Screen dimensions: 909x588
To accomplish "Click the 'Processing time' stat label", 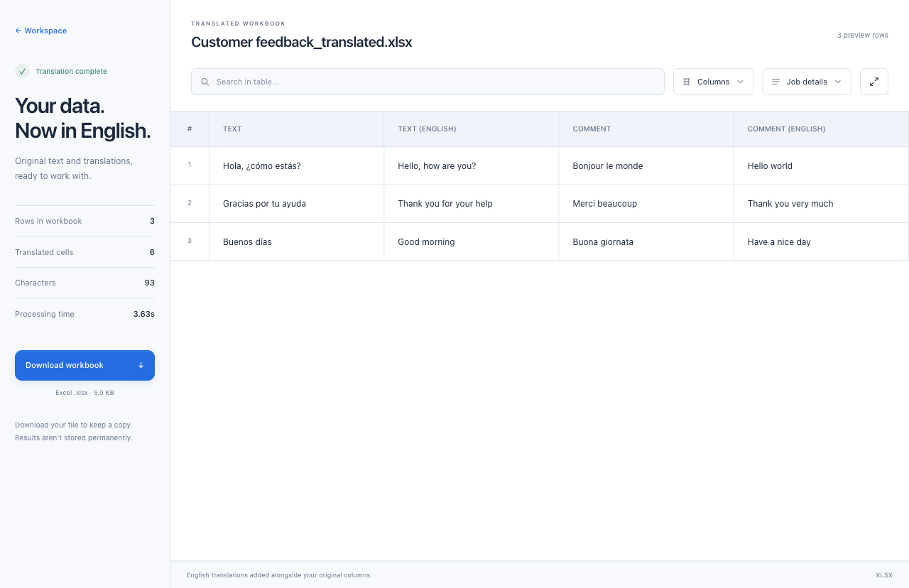I will click(45, 314).
